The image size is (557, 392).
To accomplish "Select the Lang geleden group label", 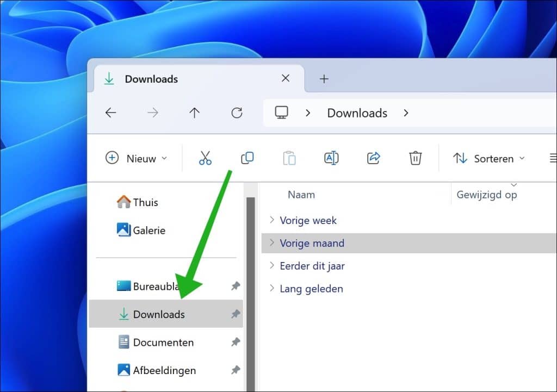I will (311, 289).
